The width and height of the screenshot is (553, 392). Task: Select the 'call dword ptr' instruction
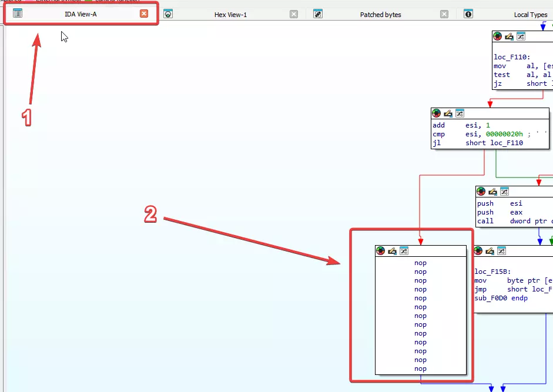click(515, 221)
